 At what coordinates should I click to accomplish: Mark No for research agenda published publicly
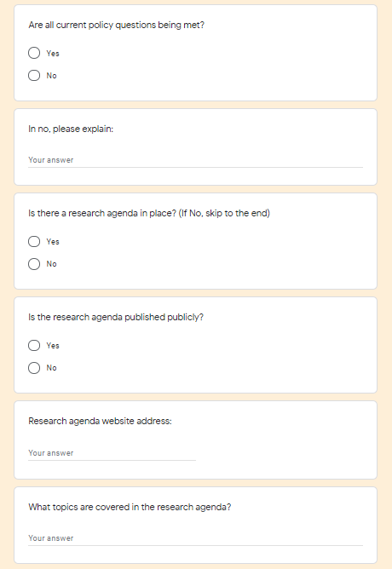(34, 368)
